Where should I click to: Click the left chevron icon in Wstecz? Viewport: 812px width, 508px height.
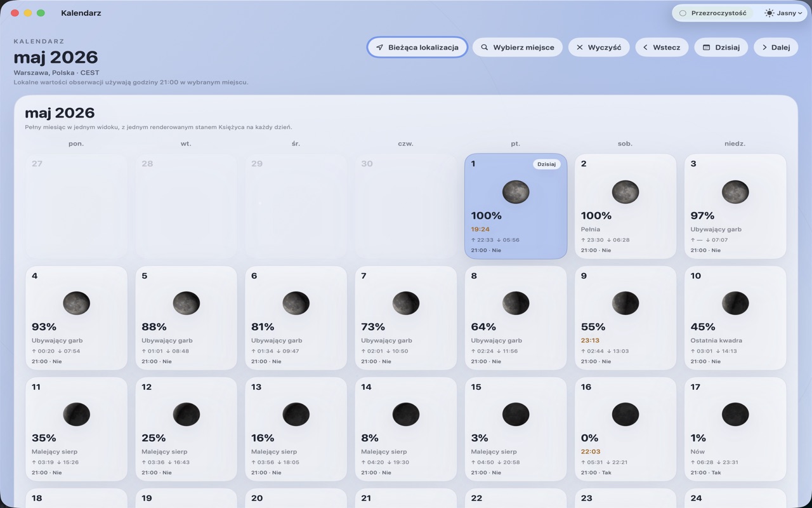click(646, 48)
